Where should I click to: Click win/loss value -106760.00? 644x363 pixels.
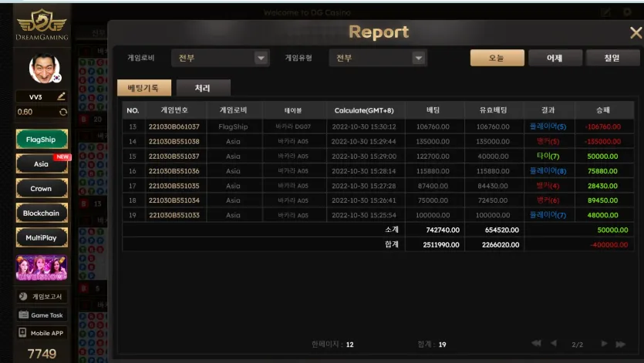[x=603, y=126]
